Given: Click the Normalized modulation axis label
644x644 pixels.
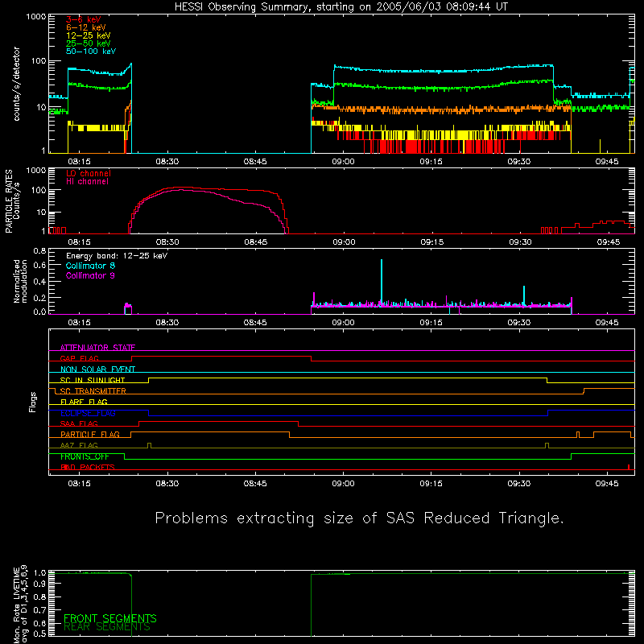Looking at the screenshot, I should pos(20,281).
